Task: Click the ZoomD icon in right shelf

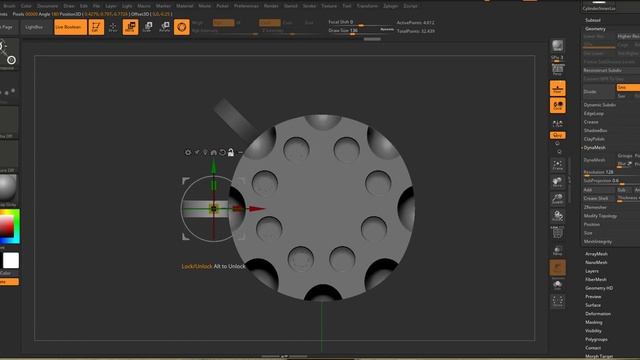Action: (558, 199)
